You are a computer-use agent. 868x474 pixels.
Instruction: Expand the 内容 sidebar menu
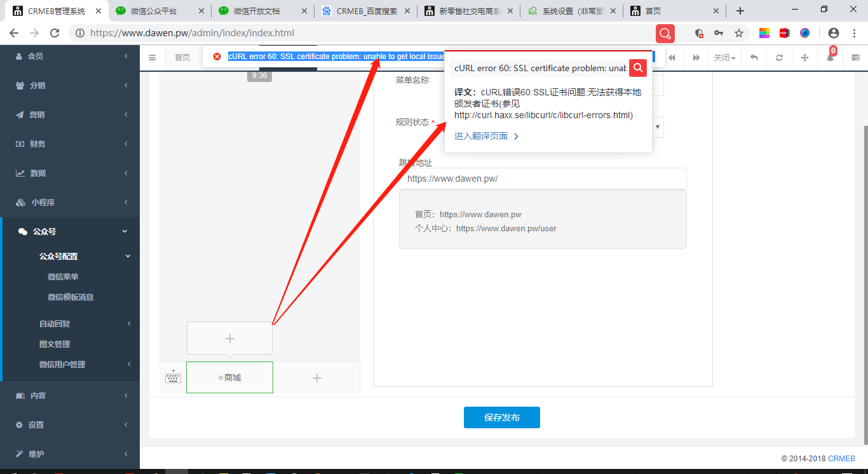point(70,395)
